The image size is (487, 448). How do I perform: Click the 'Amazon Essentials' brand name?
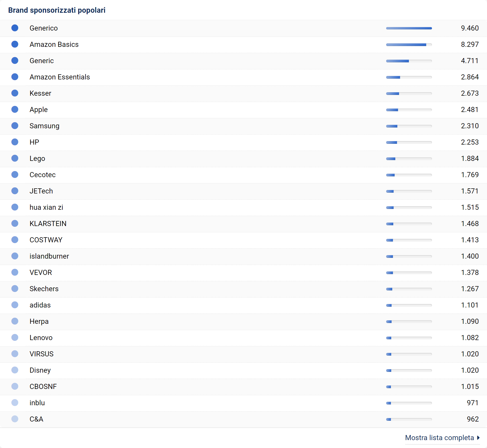tap(60, 77)
